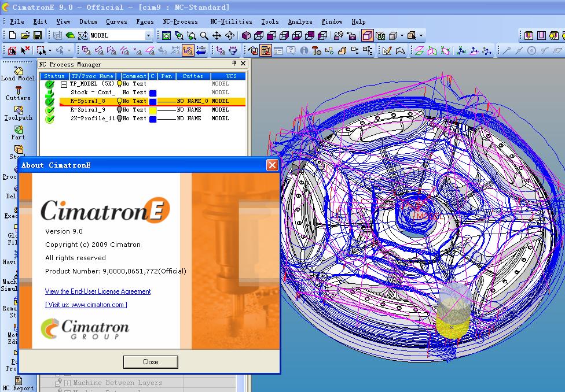
Task: Click the filter funnel toolbar icon
Action: pos(233,50)
